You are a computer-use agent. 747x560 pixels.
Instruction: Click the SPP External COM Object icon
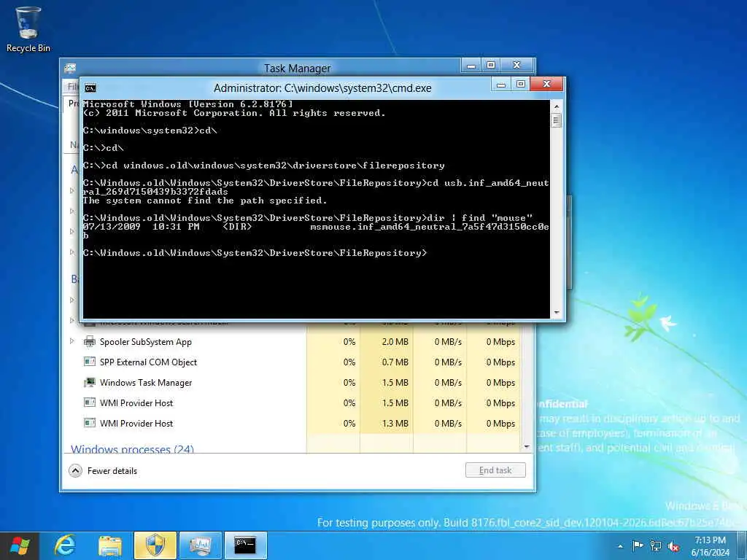89,362
